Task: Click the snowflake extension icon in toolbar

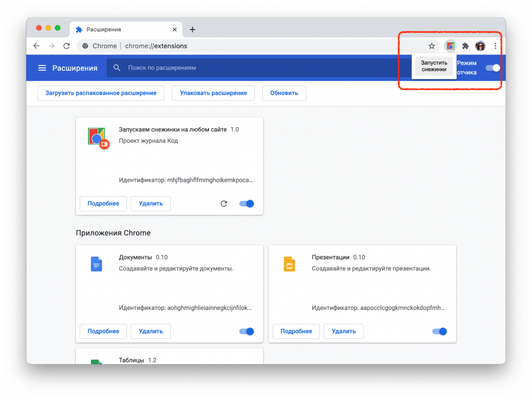Action: (450, 46)
